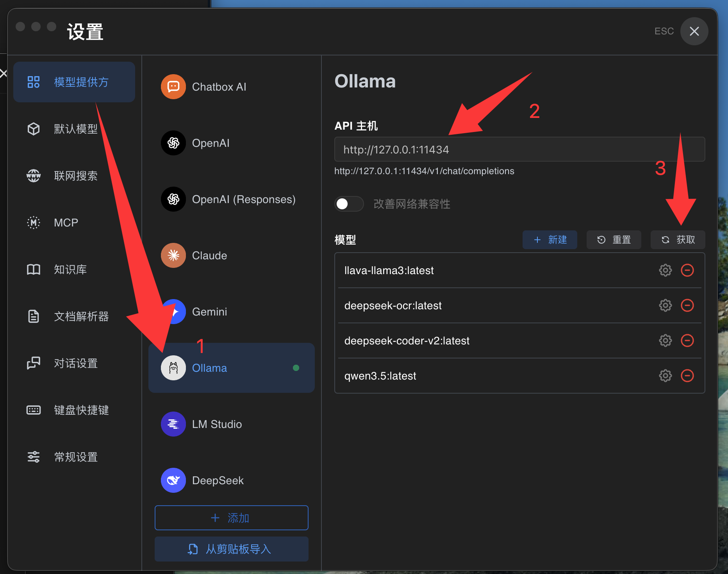Screen dimensions: 728x574
Task: Select the 文档解析器 section
Action: click(x=74, y=316)
